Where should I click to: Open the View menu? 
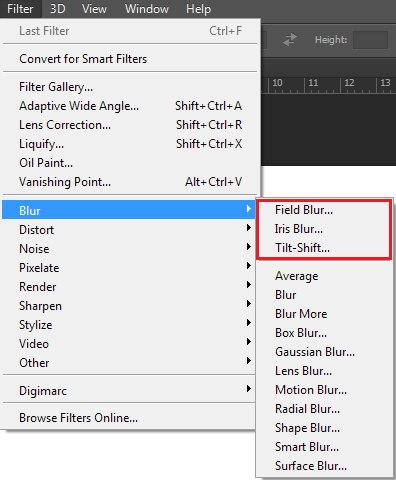(94, 9)
